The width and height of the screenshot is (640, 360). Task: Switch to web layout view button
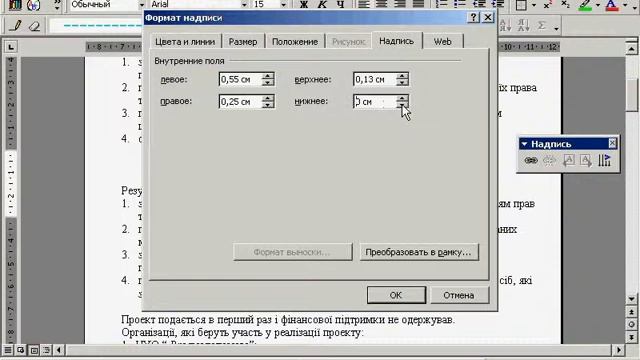tap(21, 350)
